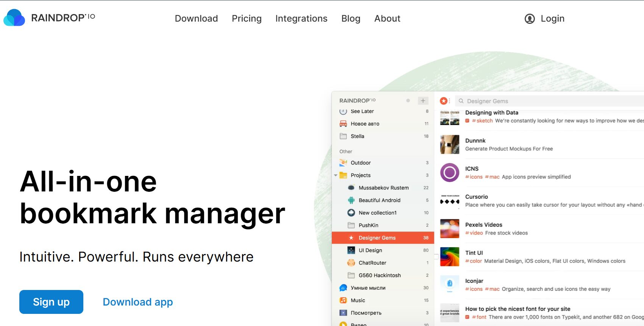
Task: Open the font article thumbnail
Action: pyautogui.click(x=450, y=313)
